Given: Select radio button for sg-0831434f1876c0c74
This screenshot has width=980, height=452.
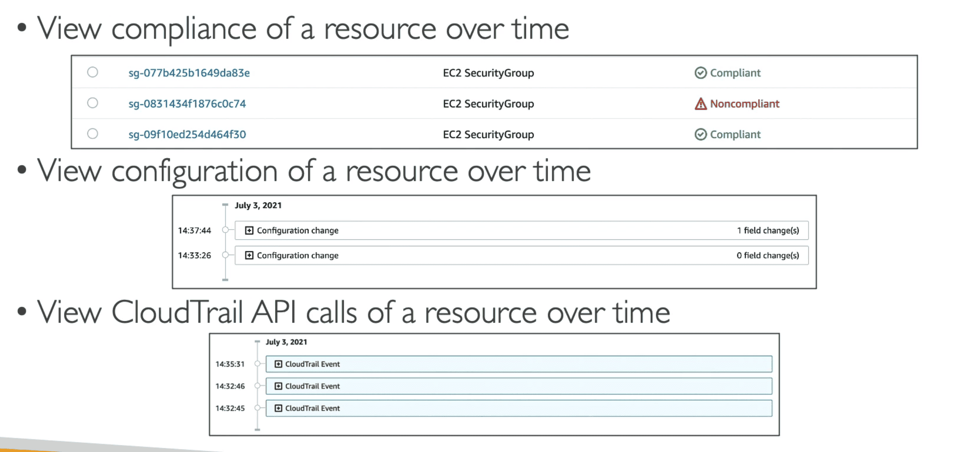Looking at the screenshot, I should [x=93, y=103].
